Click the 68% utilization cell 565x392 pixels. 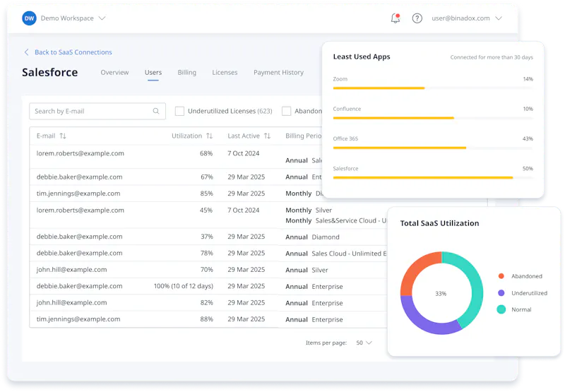[206, 153]
